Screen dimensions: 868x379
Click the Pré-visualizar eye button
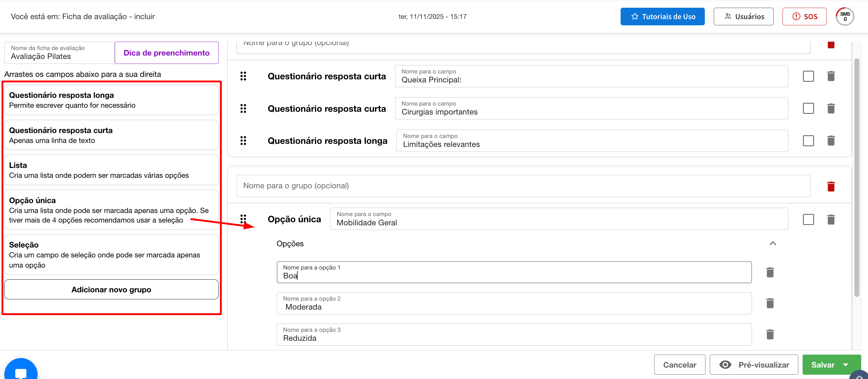pyautogui.click(x=754, y=365)
